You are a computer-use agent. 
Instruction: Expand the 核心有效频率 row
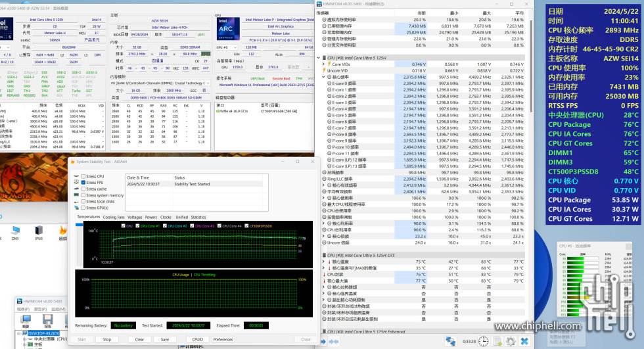(x=323, y=185)
